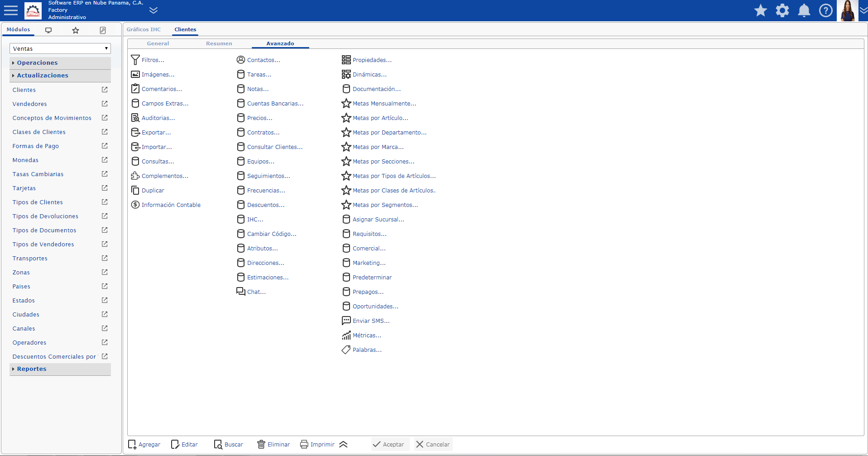The width and height of the screenshot is (868, 456).
Task: Switch to Resumen subtab
Action: [x=219, y=43]
